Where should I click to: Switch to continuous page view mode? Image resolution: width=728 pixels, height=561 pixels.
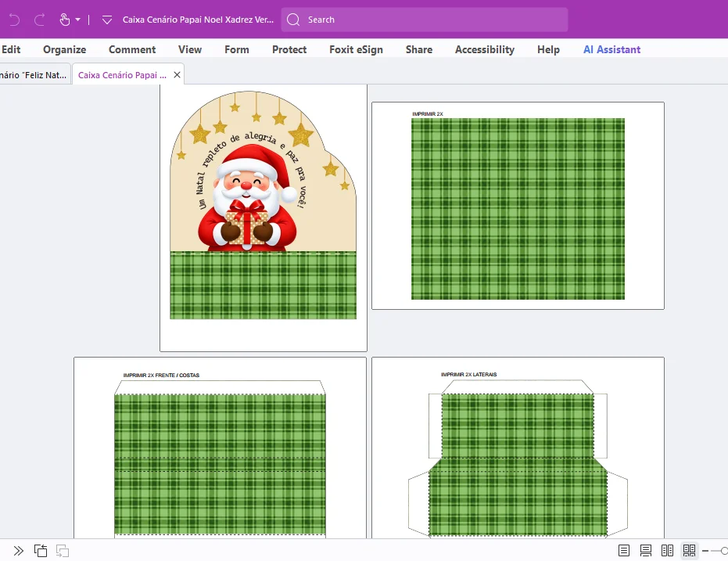(646, 551)
